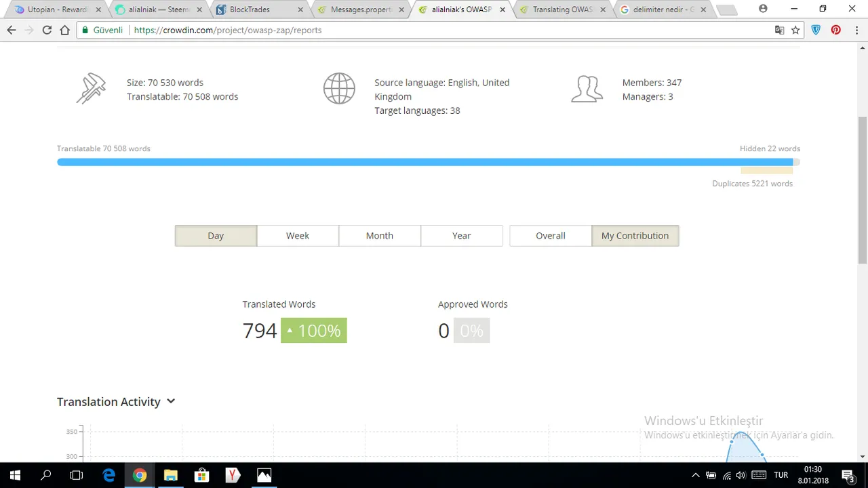Open a new browser tab

pyautogui.click(x=726, y=9)
